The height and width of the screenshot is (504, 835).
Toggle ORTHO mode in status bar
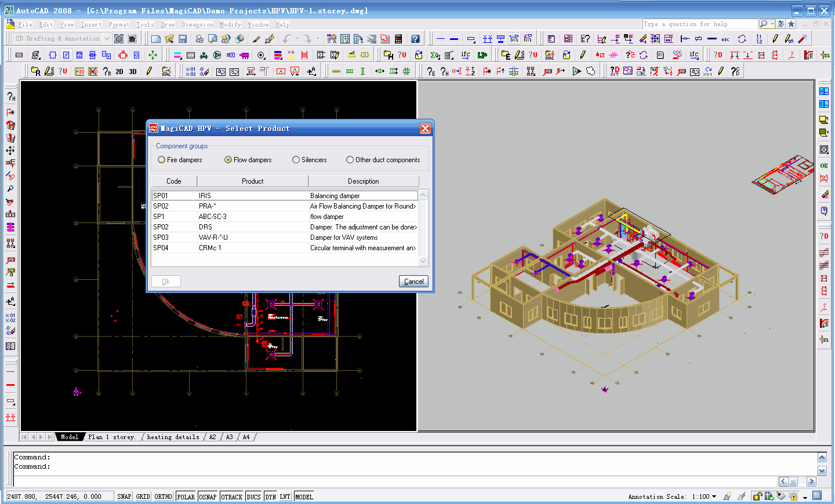tap(163, 496)
